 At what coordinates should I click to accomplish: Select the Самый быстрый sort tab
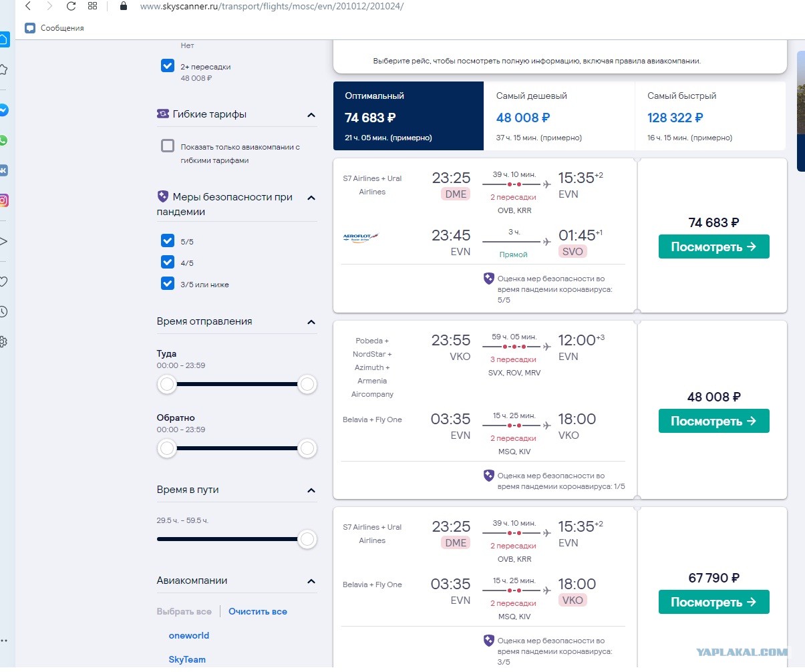(x=710, y=116)
